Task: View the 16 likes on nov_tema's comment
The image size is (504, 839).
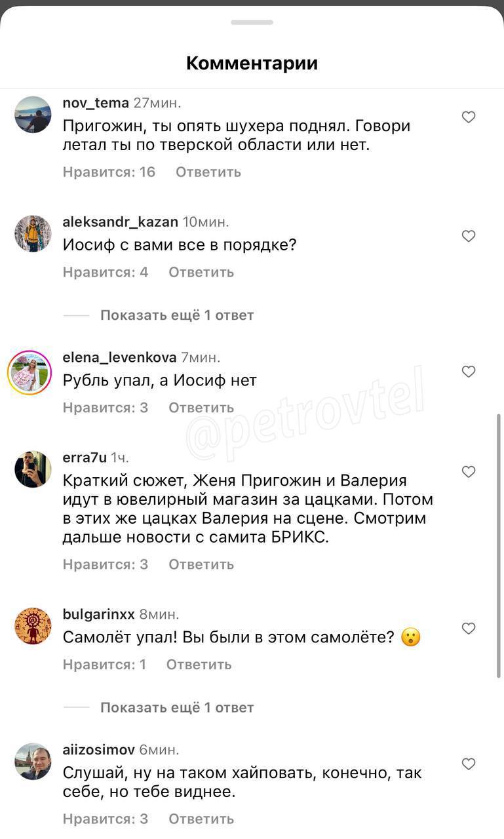Action: [x=109, y=172]
